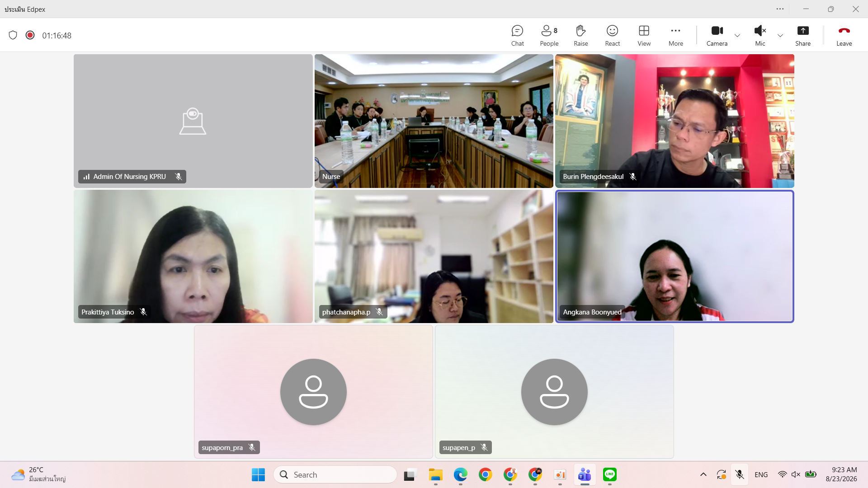Click muted mic icon beside supapen_p
This screenshot has width=868, height=488.
[484, 447]
